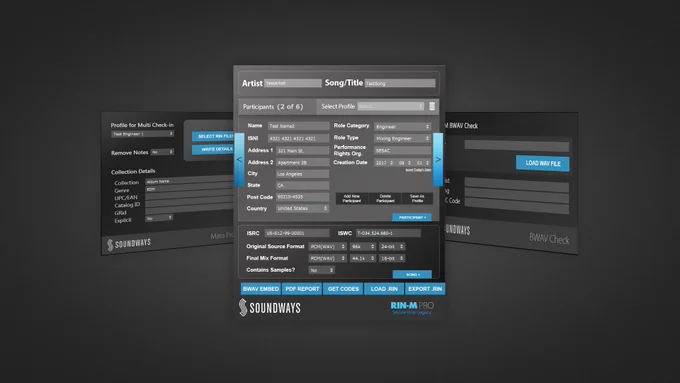
Task: Focus the ISWC code field
Action: point(388,233)
